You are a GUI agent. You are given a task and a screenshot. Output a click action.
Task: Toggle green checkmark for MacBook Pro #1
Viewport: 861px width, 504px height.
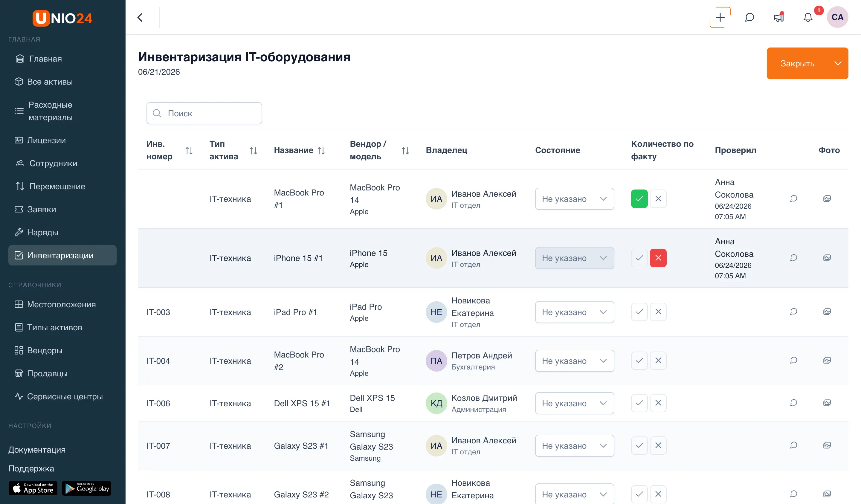coord(639,198)
